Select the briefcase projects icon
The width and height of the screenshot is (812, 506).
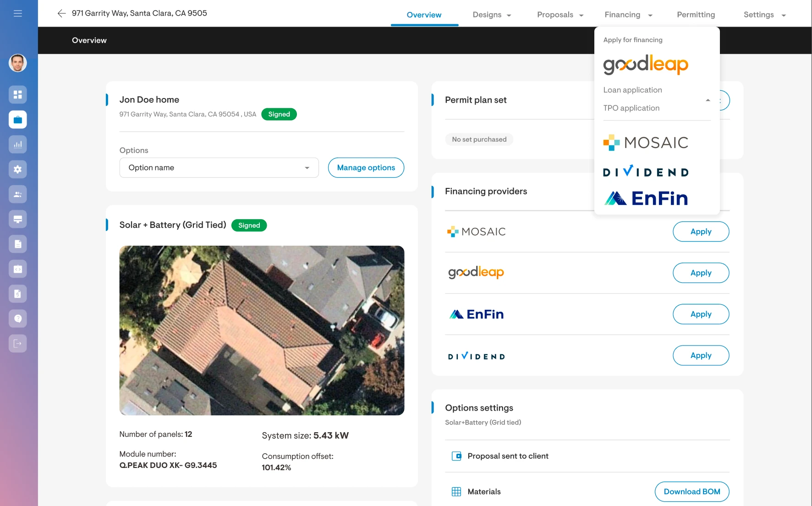[18, 120]
